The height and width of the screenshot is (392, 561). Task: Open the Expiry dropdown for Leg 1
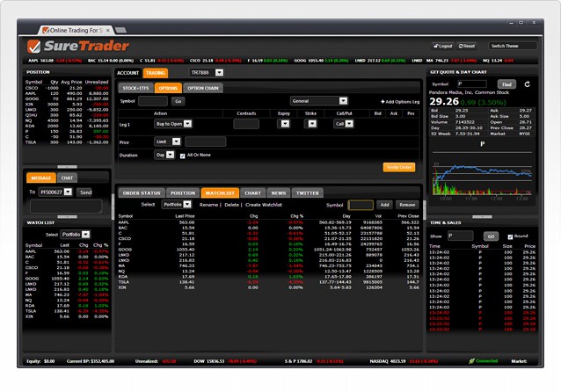pos(285,124)
